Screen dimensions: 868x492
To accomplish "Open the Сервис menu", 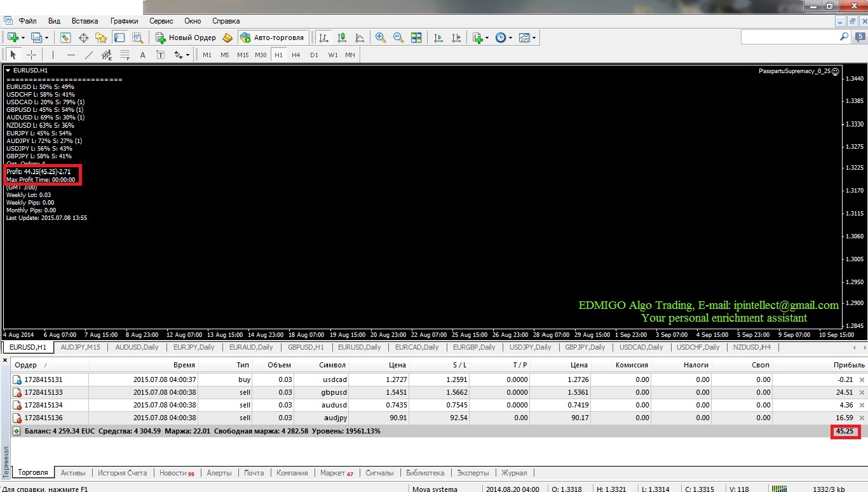I will point(161,21).
